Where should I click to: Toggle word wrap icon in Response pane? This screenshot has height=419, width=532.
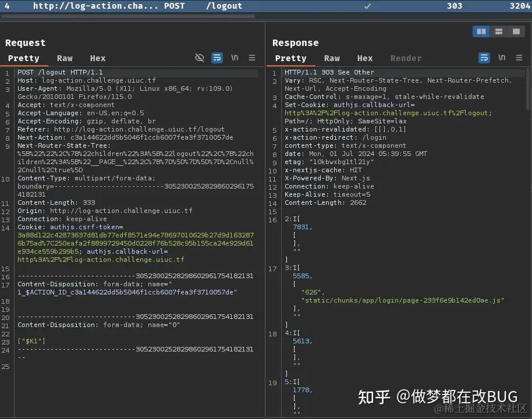[x=484, y=58]
